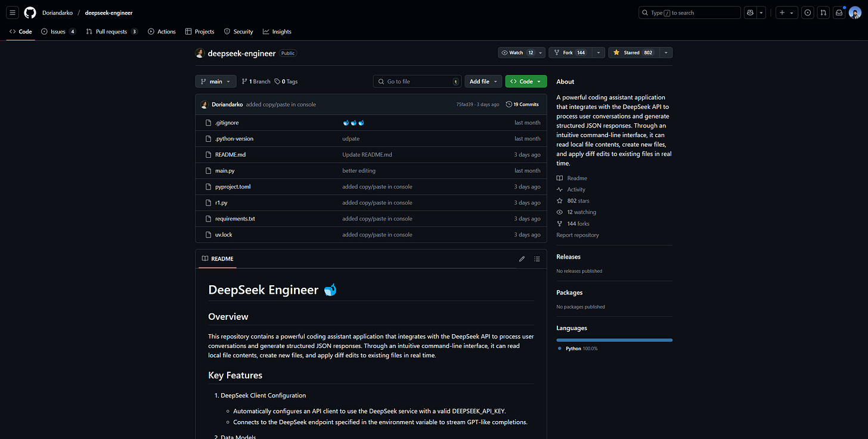The width and height of the screenshot is (868, 439).
Task: Click the r1.py file icon
Action: (209, 203)
